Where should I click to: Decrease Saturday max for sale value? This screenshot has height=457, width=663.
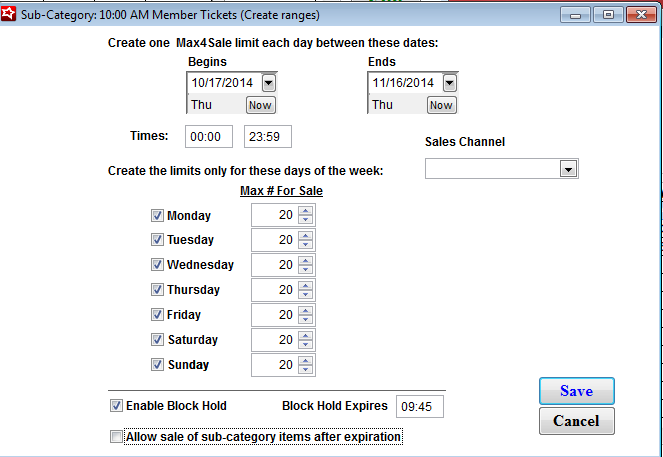tap(305, 344)
